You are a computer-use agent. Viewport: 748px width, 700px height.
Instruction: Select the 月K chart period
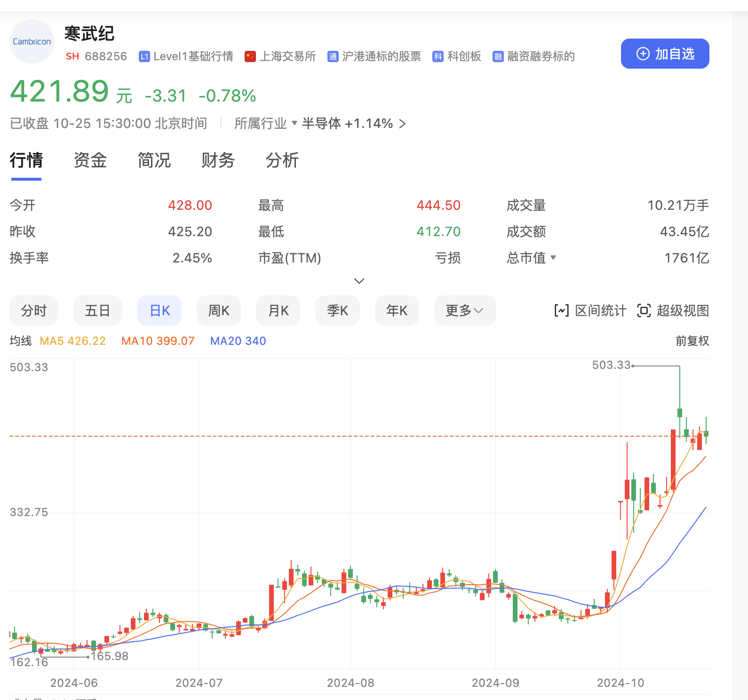[x=278, y=310]
